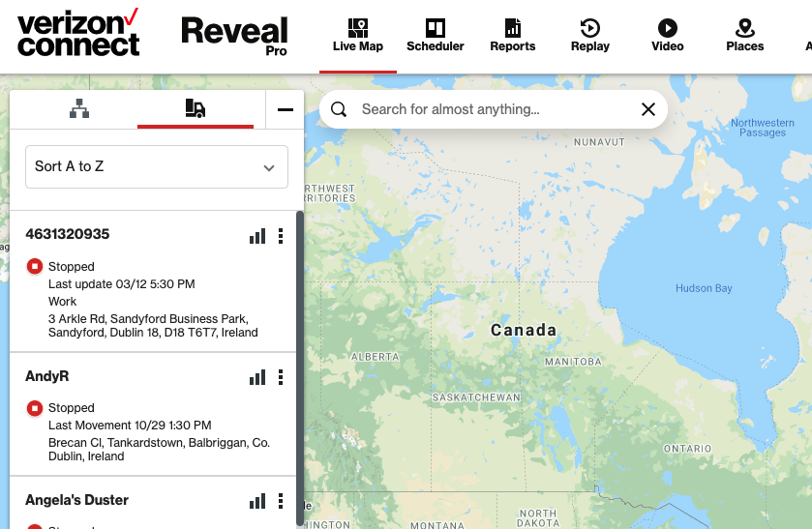Click the Canada label on the map
This screenshot has height=529, width=812.
click(x=524, y=330)
